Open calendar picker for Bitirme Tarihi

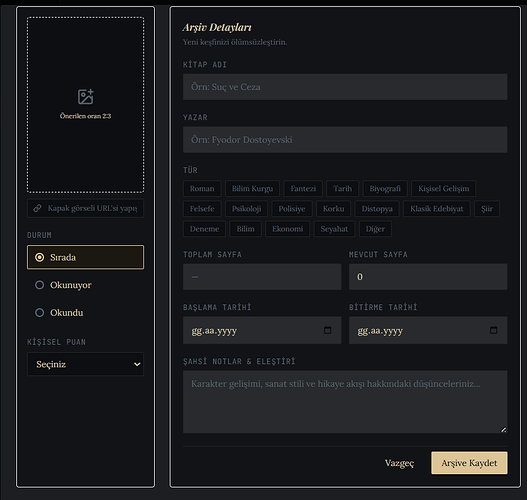pos(493,330)
